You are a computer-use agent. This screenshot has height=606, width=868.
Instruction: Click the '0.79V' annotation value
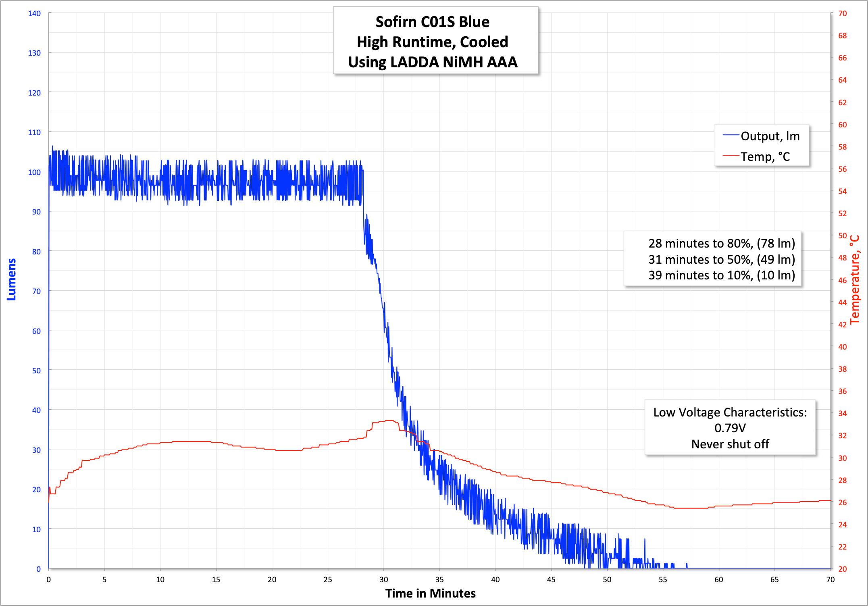(x=730, y=428)
